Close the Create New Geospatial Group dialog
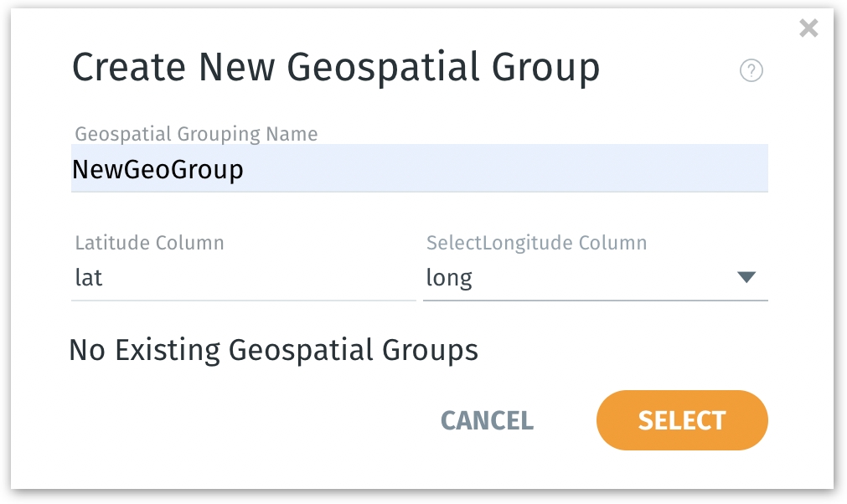Screen dimensions: 847x504 (x=808, y=29)
